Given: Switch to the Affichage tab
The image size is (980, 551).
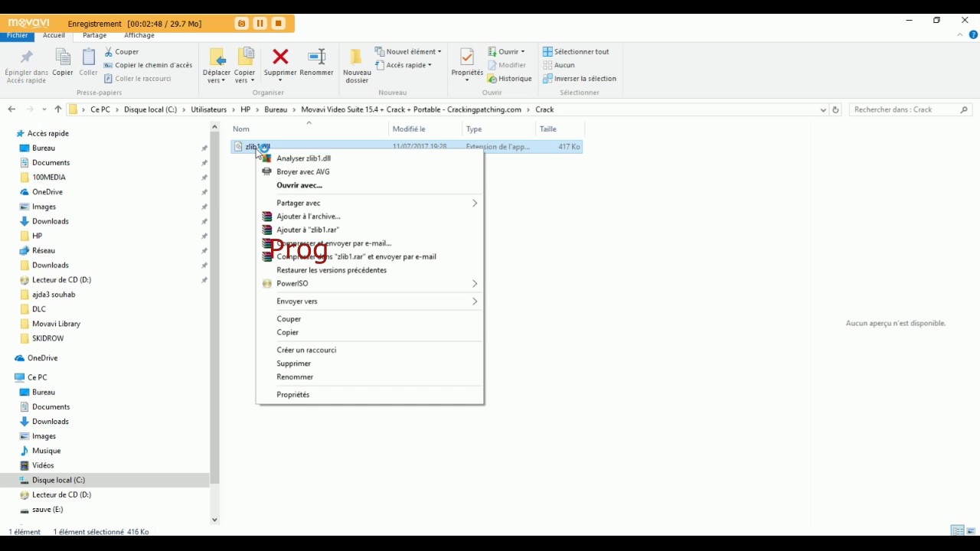Looking at the screenshot, I should [139, 35].
